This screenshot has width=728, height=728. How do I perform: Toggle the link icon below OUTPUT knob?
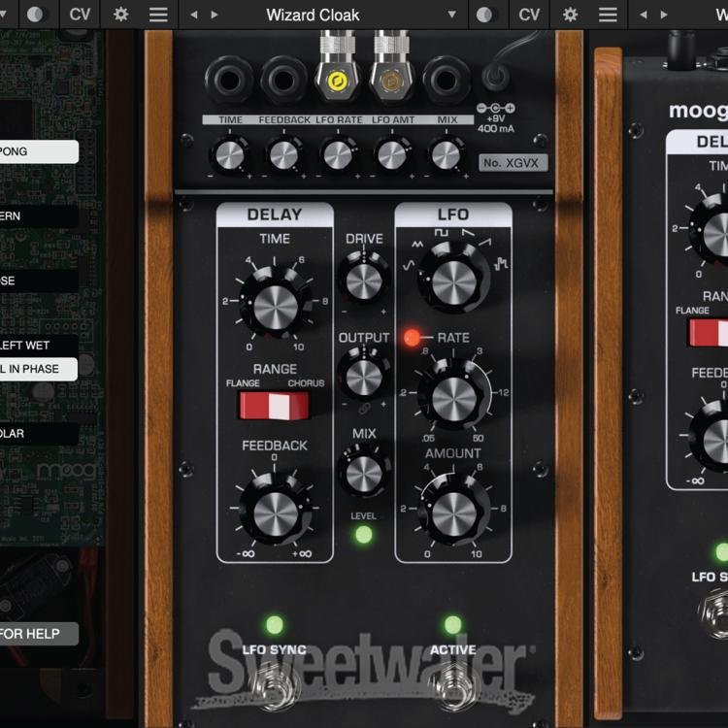coord(364,409)
